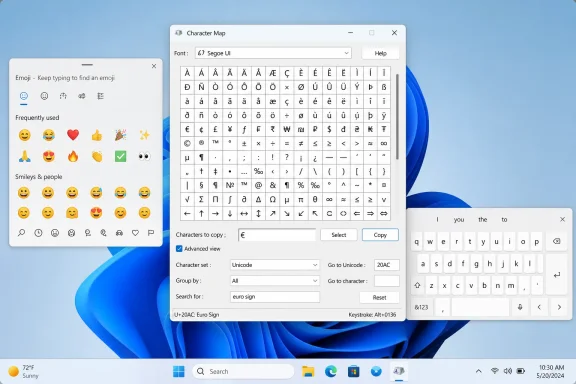Move cursor right with keyboard arrow key

point(559,307)
